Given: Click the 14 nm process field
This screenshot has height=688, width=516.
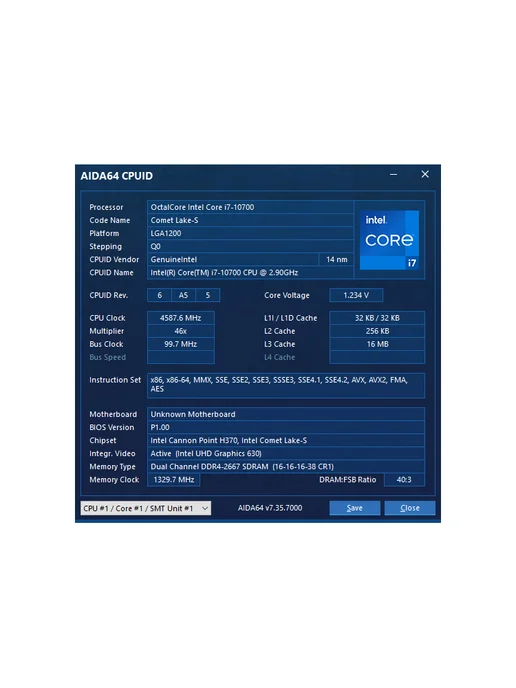Looking at the screenshot, I should point(337,259).
